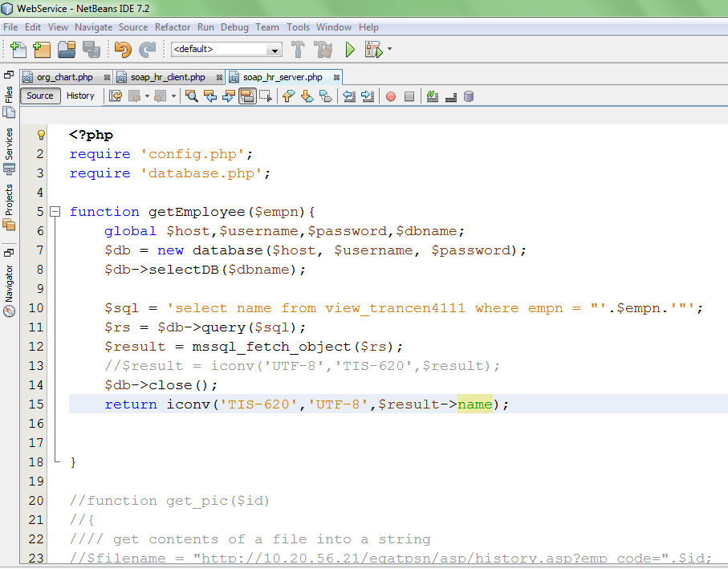This screenshot has height=569, width=728.
Task: Toggle Highlight Search in editor toolbar
Action: 247,96
